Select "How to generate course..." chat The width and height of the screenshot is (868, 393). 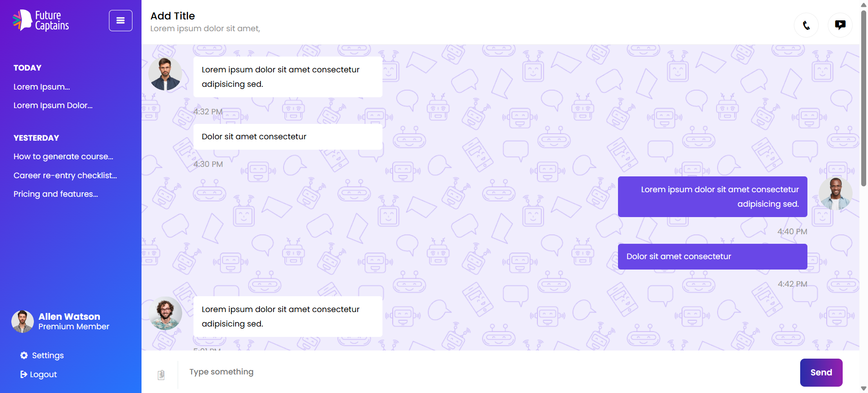pos(63,156)
